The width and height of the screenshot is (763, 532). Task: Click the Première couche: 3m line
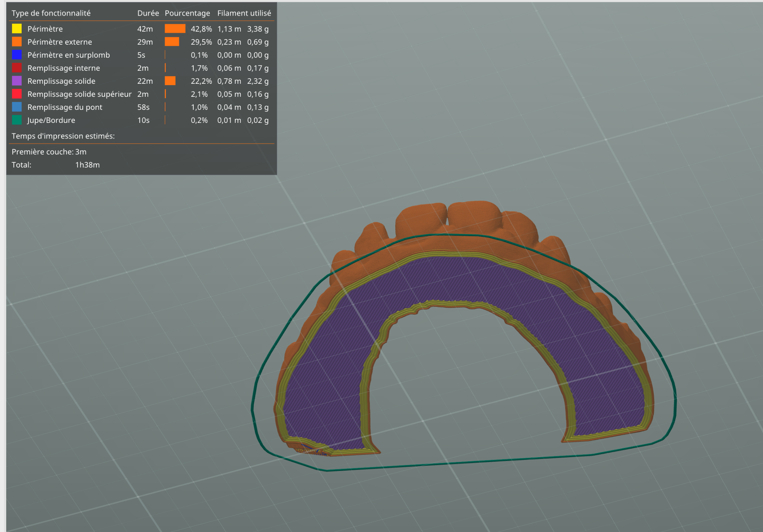pos(49,152)
